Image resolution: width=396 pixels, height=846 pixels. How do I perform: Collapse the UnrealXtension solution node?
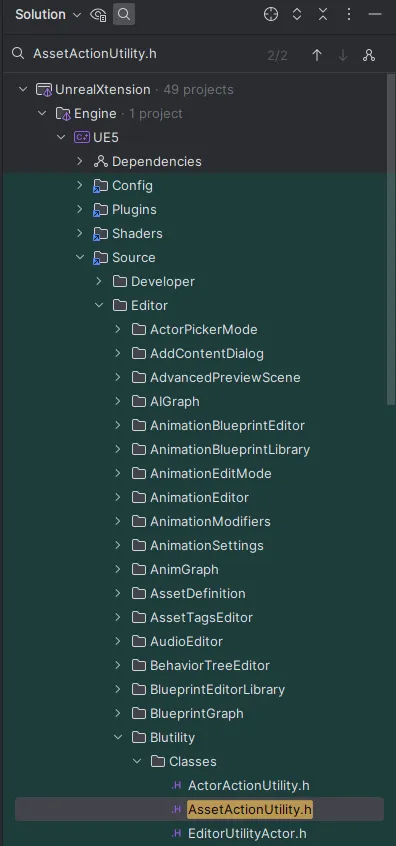[x=23, y=90]
